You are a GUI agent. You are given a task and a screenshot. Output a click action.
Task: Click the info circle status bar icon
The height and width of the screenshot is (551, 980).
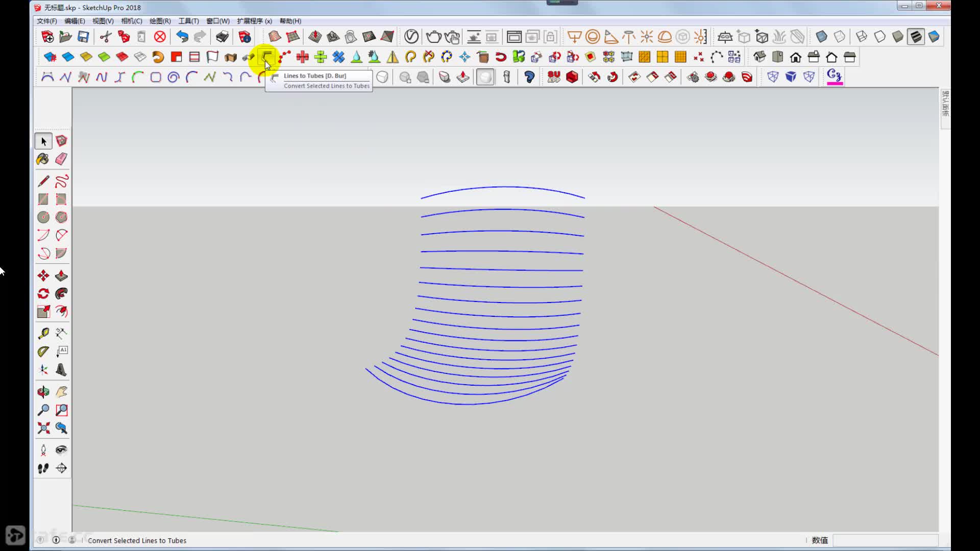pos(56,540)
